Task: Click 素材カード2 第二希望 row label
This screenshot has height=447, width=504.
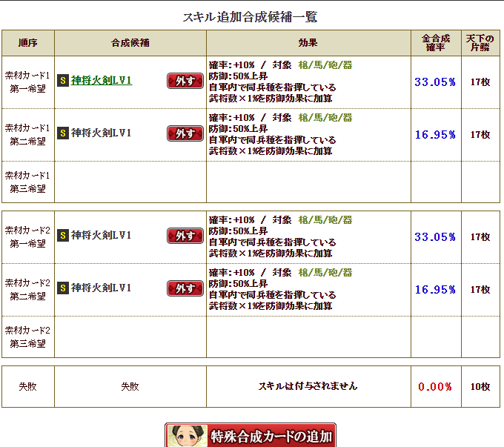Action: click(27, 289)
